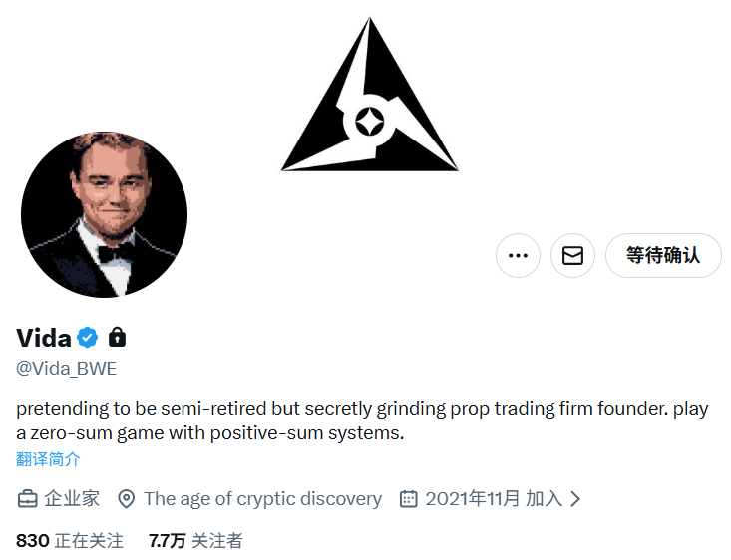Screen dimensions: 731x560
Task: Click the padlock protected-account icon
Action: click(117, 337)
